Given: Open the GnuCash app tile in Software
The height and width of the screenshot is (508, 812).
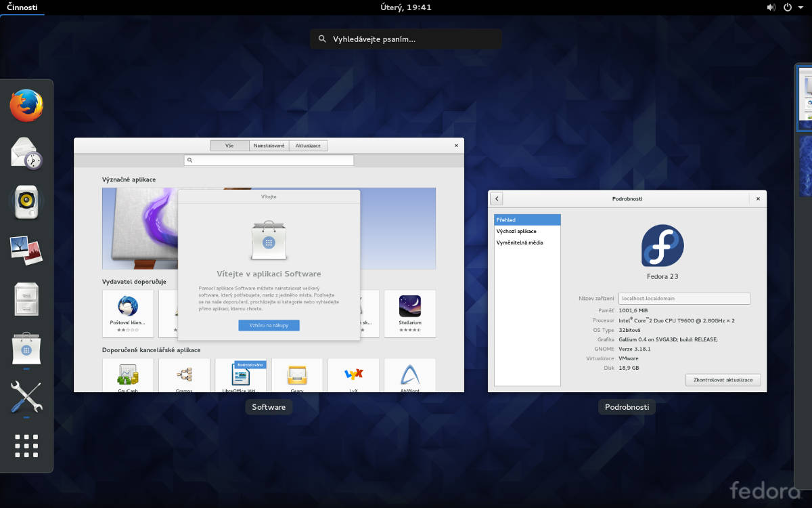Looking at the screenshot, I should coord(128,375).
